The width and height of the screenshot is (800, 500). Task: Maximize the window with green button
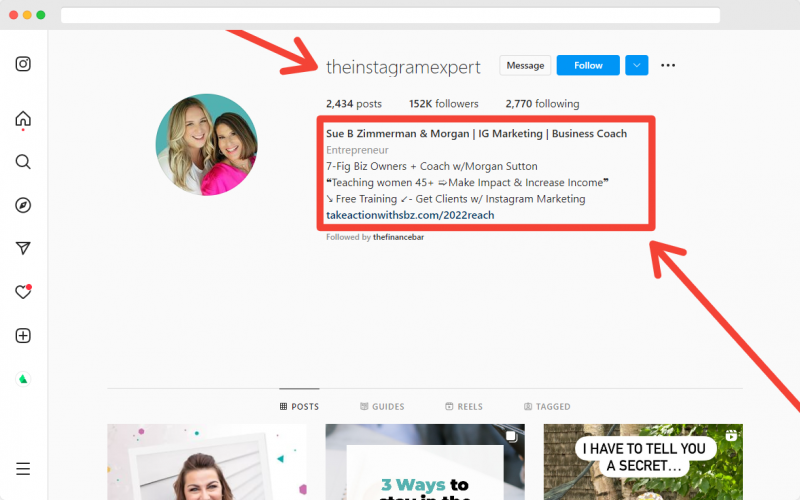point(41,15)
